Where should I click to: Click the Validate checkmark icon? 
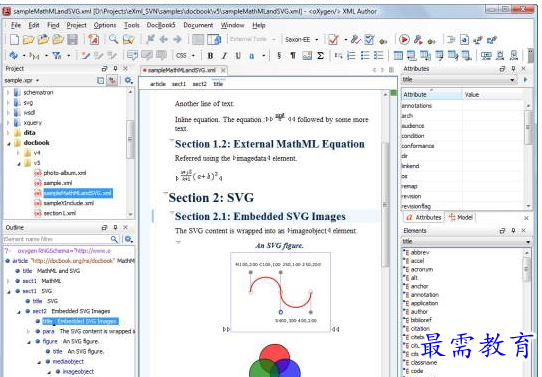[x=333, y=40]
